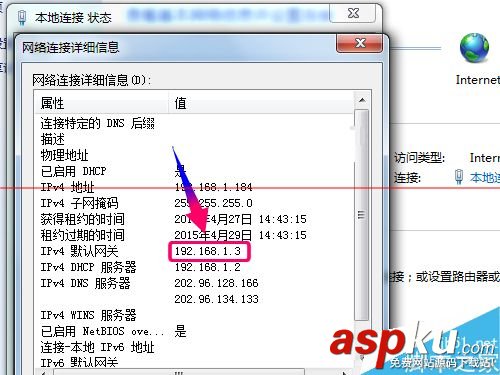Select the 获得租约的时间 row
Image resolution: width=500 pixels, height=375 pixels.
194,219
